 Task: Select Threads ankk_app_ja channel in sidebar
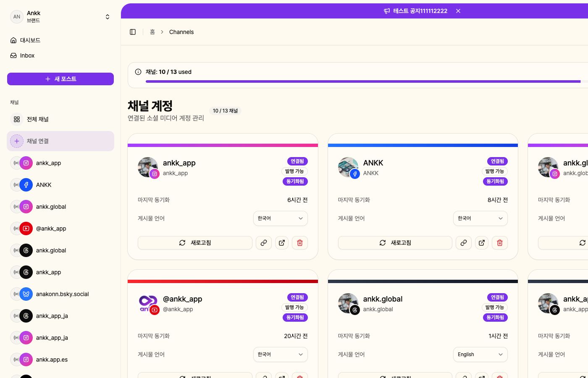pos(60,316)
